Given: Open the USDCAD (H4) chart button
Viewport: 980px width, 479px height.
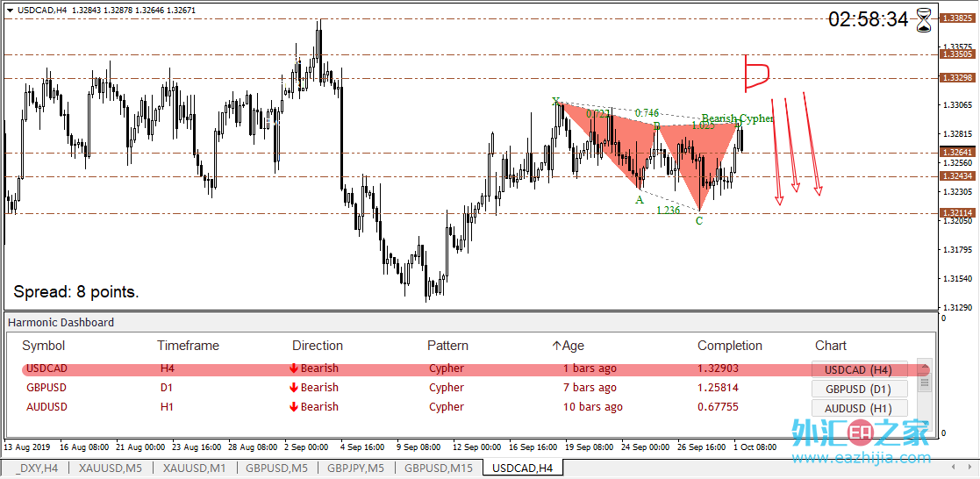Looking at the screenshot, I should (x=860, y=369).
